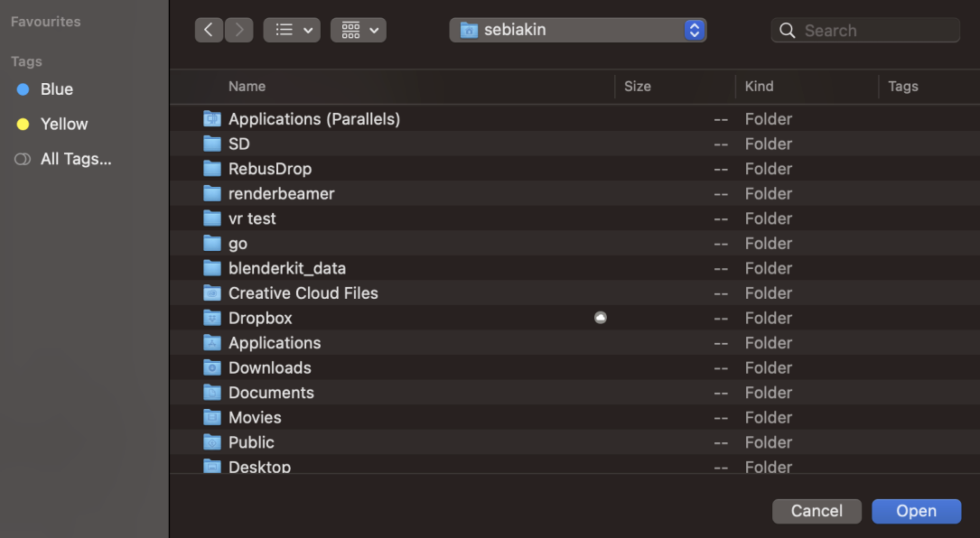
Task: Open the list view options dropdown
Action: point(292,30)
